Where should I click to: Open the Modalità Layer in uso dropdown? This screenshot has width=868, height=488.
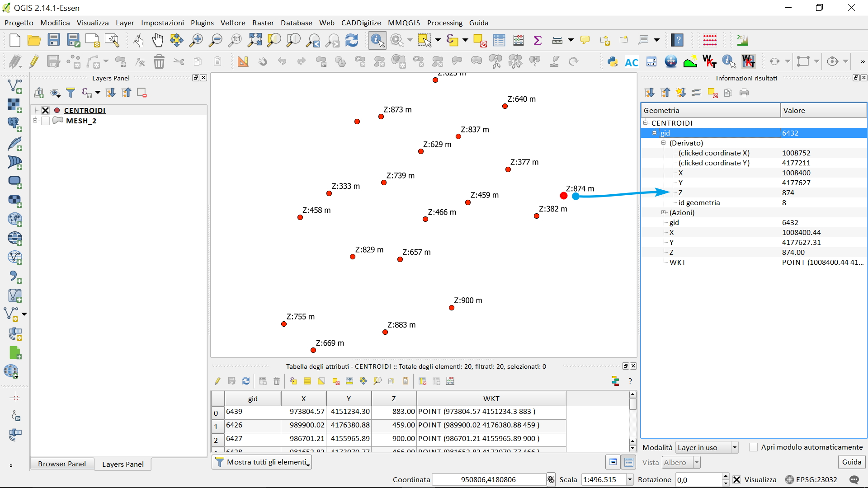click(707, 447)
